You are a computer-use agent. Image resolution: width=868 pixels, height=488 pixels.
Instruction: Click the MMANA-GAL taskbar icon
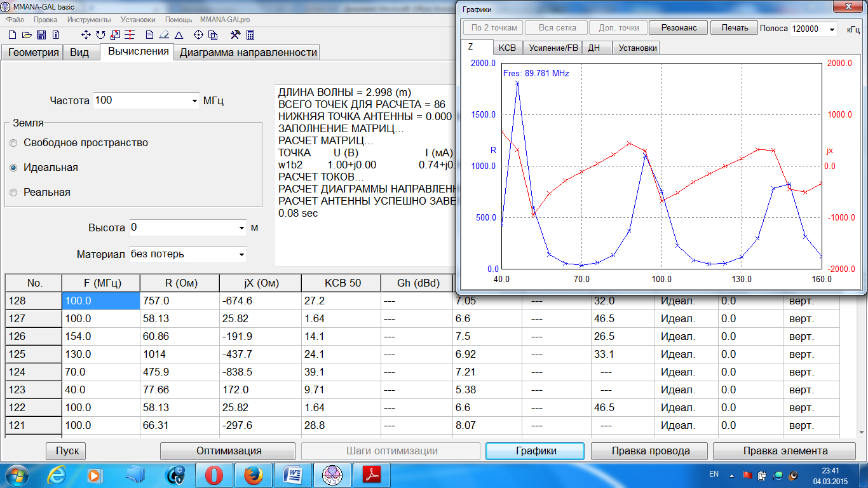[x=332, y=475]
